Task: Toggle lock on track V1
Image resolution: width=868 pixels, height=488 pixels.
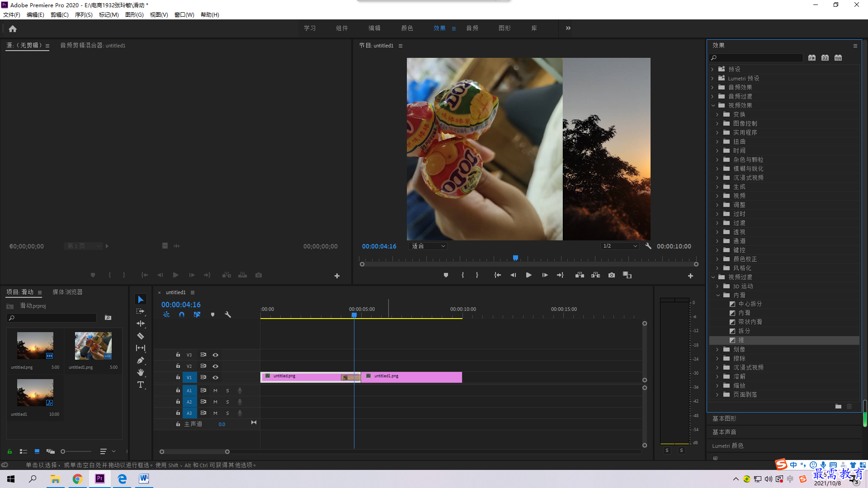Action: point(178,377)
